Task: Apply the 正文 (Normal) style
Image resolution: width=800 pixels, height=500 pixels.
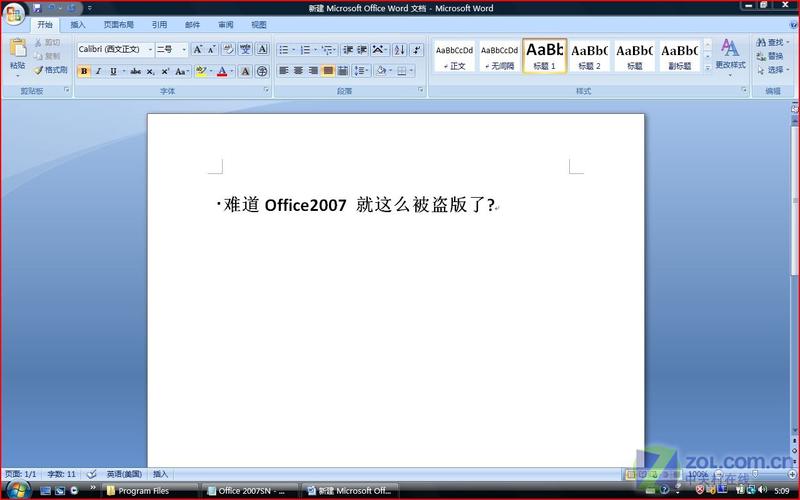Action: [x=454, y=56]
